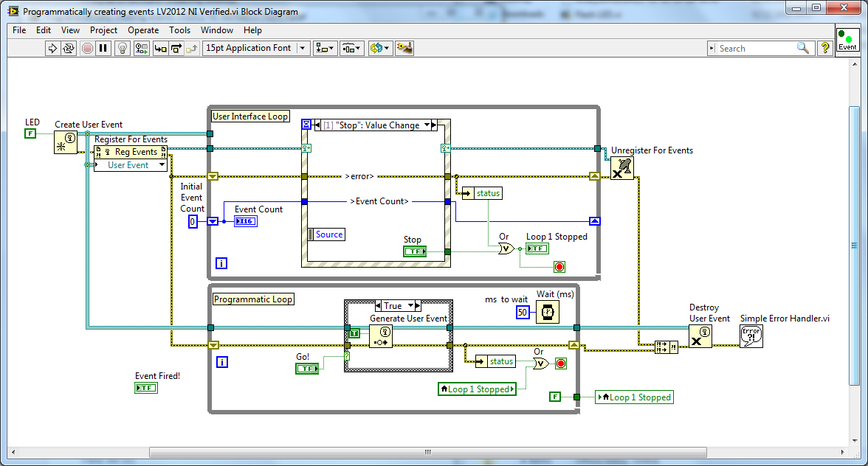Open the Edit menu

coord(44,30)
